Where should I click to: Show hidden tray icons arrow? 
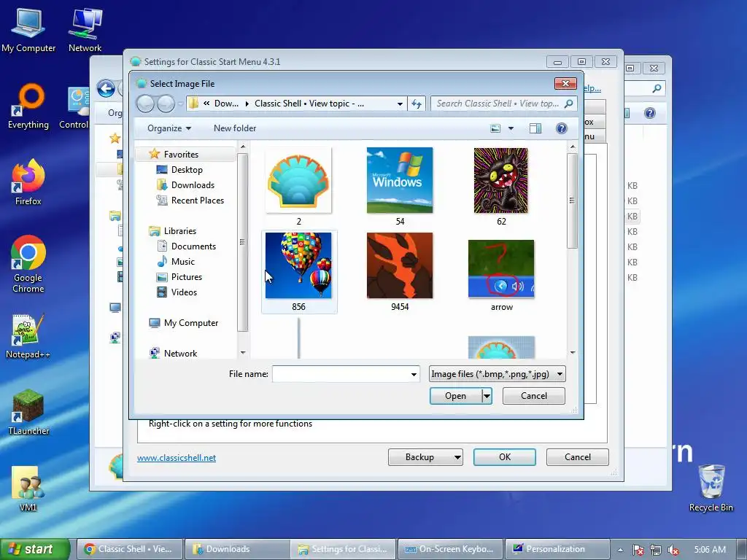(620, 550)
